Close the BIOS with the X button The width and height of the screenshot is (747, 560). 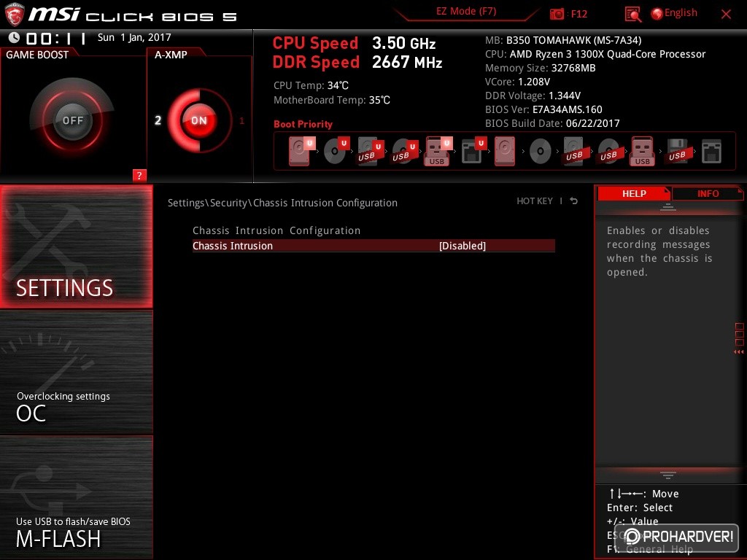tap(726, 15)
